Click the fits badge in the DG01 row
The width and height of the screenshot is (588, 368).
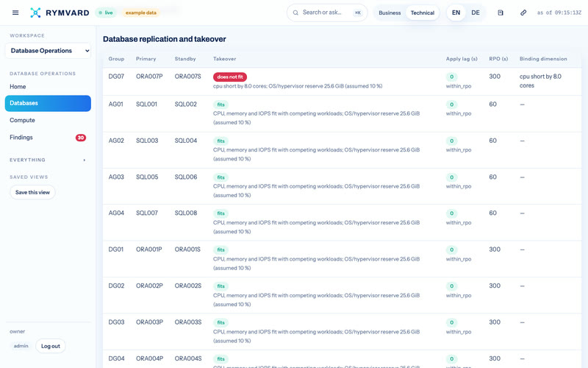click(x=221, y=250)
